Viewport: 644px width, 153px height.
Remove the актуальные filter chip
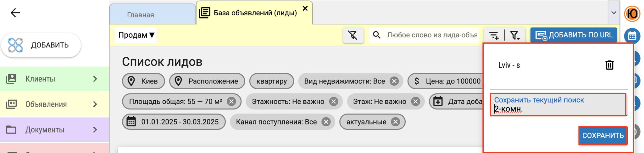[x=395, y=122]
